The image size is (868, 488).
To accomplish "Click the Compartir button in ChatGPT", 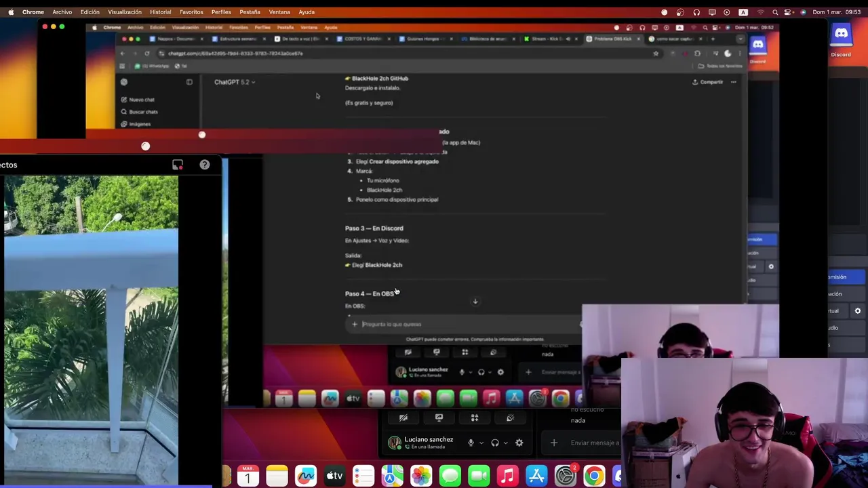I will pos(707,82).
